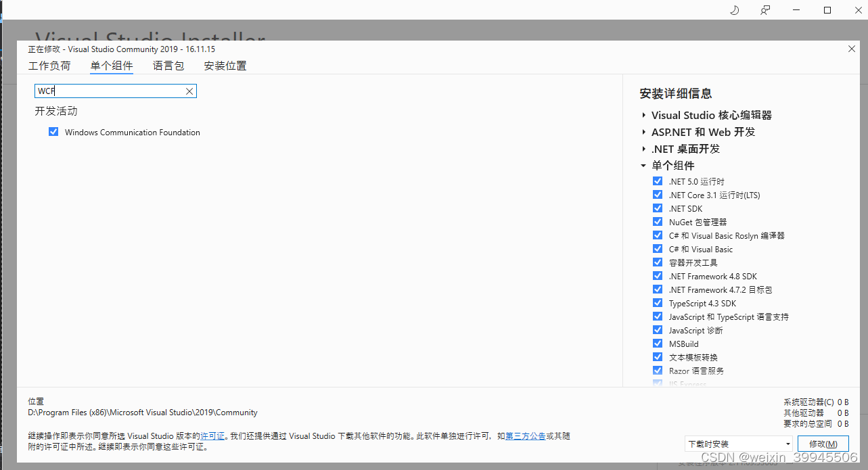
Task: Uncheck 文本模板转换 checkbox
Action: pyautogui.click(x=658, y=357)
